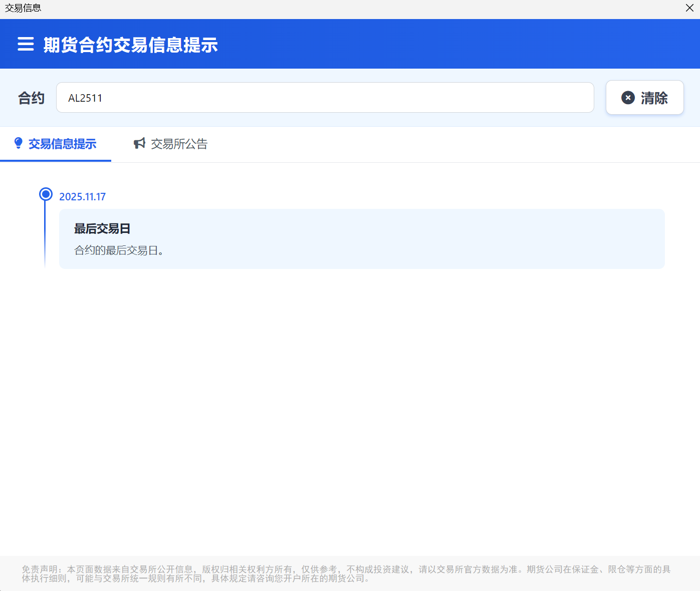Close the 交易信息 window
Viewport: 700px width, 591px height.
pos(689,8)
